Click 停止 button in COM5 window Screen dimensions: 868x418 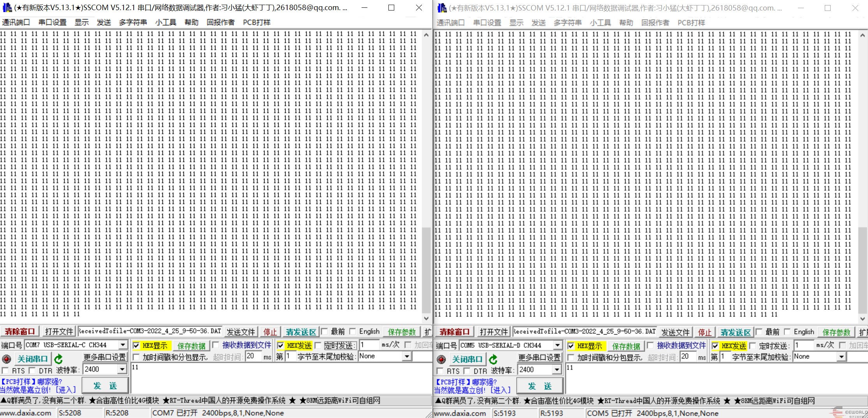tap(705, 332)
